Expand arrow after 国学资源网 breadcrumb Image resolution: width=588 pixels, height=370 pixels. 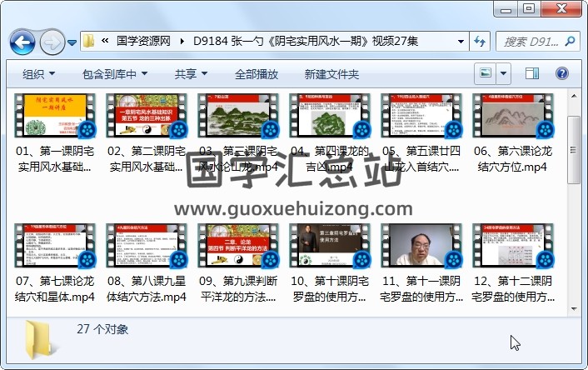pyautogui.click(x=182, y=42)
